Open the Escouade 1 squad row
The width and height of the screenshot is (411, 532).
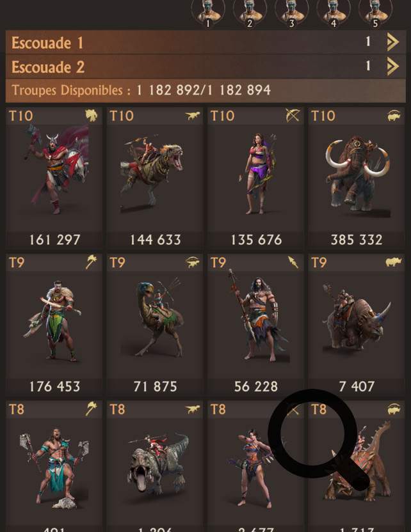(205, 42)
